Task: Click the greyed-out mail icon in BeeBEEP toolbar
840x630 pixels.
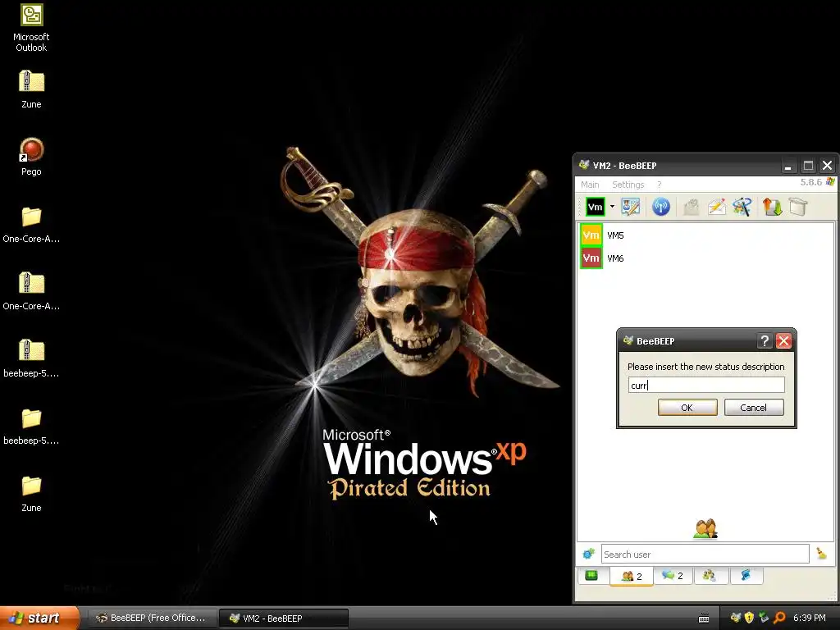Action: 691,207
